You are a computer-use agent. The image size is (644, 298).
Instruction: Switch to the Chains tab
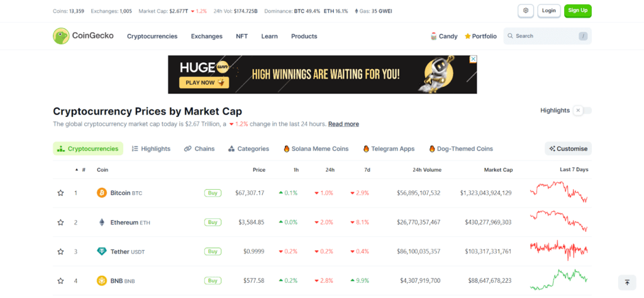[x=199, y=148]
